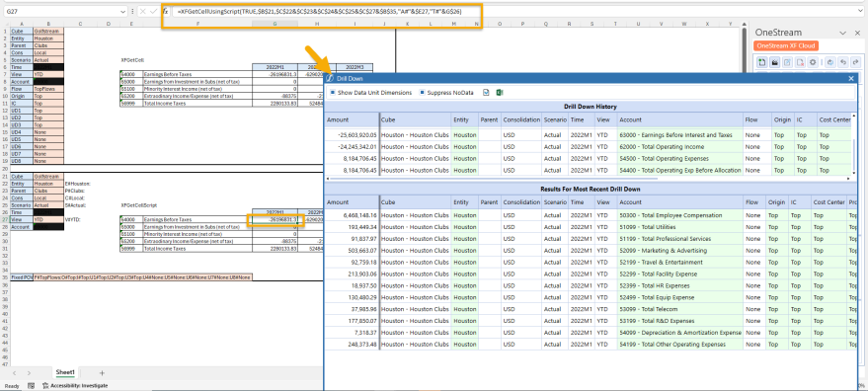The height and width of the screenshot is (391, 868).
Task: Click the insert function fx icon
Action: pyautogui.click(x=165, y=11)
